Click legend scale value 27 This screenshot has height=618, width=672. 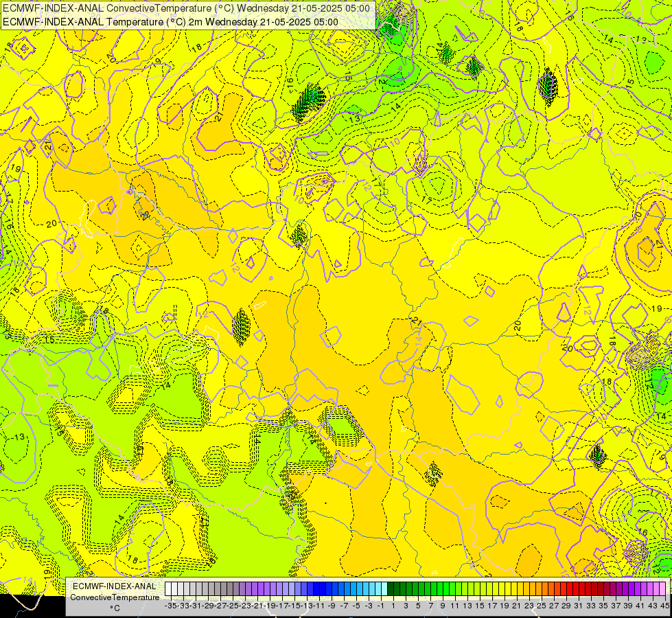click(x=554, y=606)
